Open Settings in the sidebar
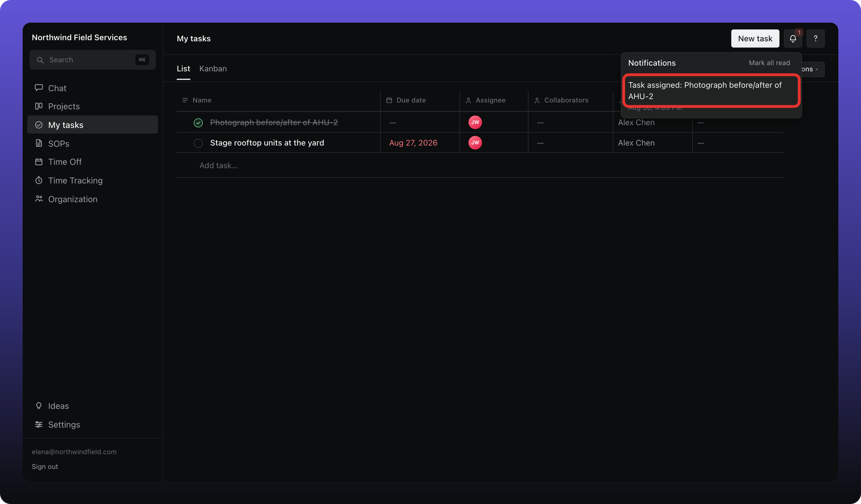 click(93, 424)
